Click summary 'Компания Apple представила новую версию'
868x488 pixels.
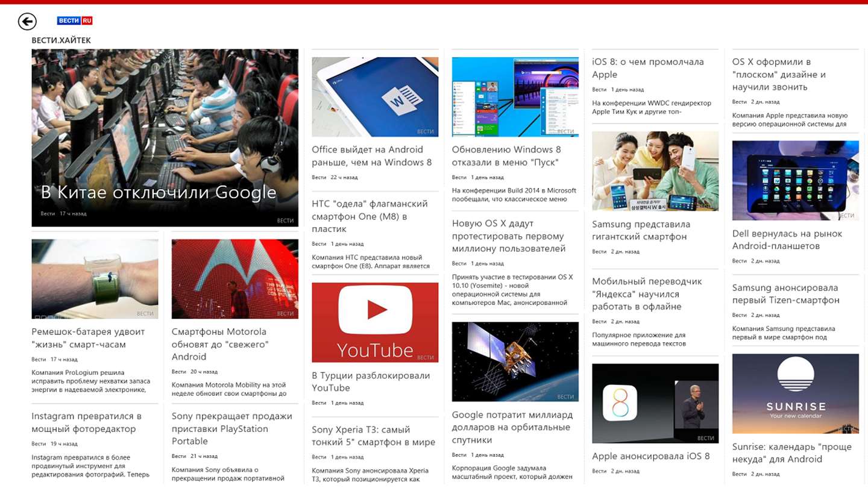pos(790,120)
